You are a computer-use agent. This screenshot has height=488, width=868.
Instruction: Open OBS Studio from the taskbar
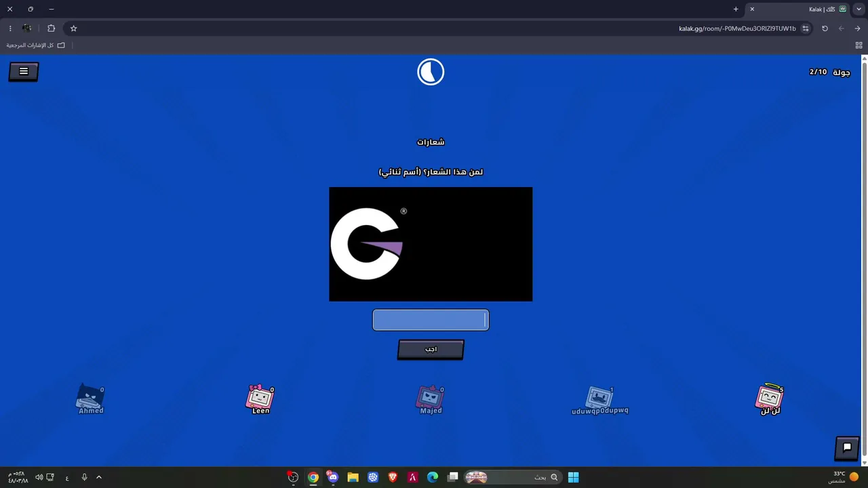click(x=293, y=477)
